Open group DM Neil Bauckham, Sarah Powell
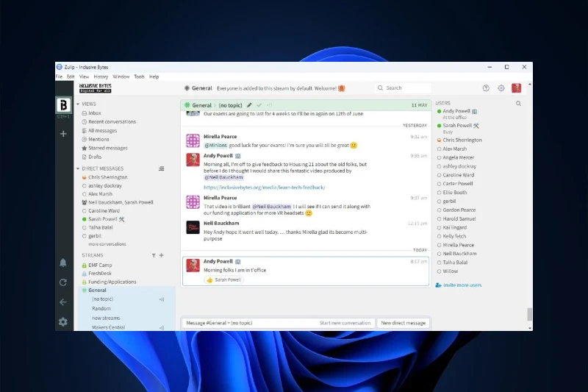Screen dimensions: 588x392 [x=121, y=202]
